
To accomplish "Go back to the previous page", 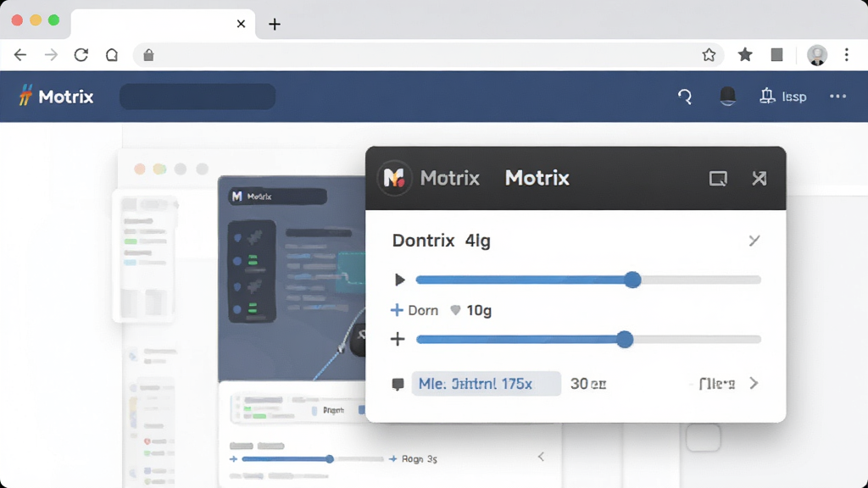I will pyautogui.click(x=20, y=55).
